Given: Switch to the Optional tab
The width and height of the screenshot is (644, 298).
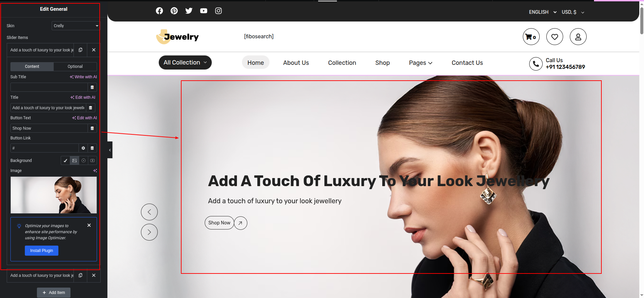Looking at the screenshot, I should point(75,67).
